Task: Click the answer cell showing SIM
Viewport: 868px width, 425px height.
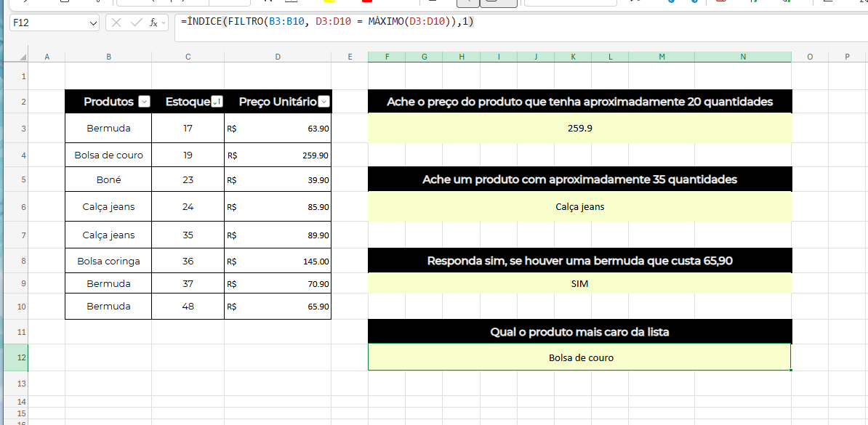Action: (x=579, y=283)
